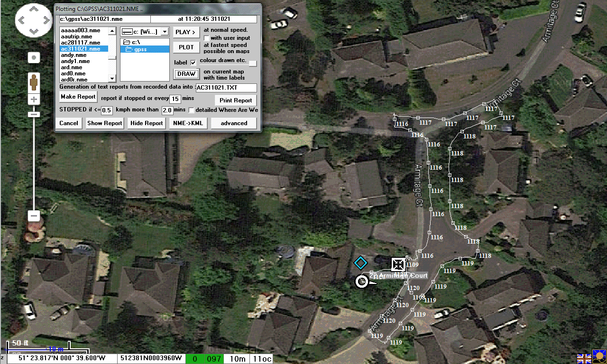This screenshot has height=364, width=607.
Task: Click the map pan-up arrow
Action: click(34, 10)
